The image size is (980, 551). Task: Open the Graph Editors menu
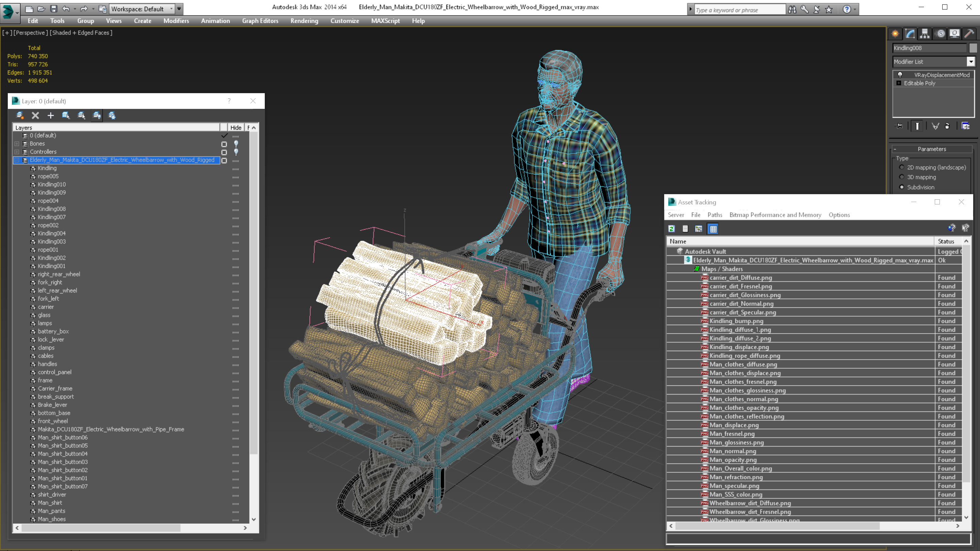point(260,21)
